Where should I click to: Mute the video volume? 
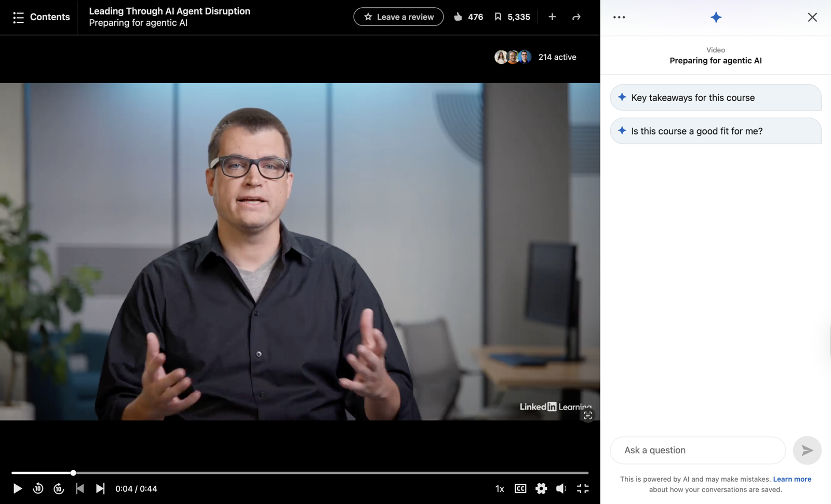[x=561, y=488]
